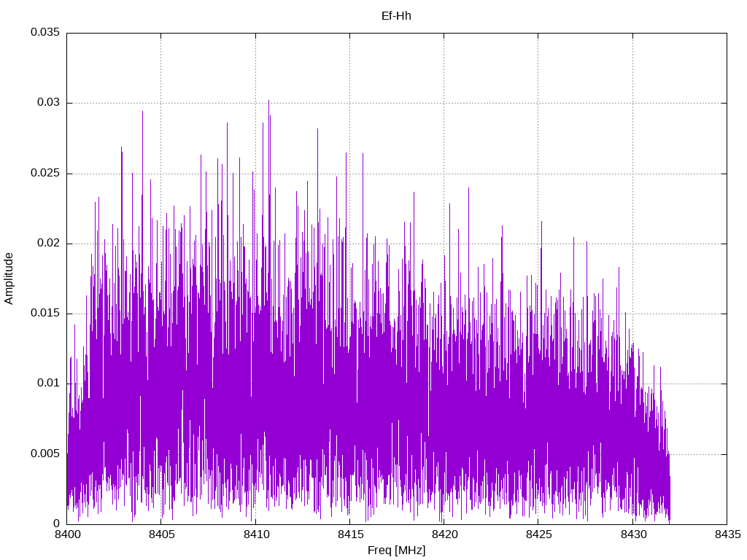Click the tallest spectrum peak above 0.03

click(268, 102)
